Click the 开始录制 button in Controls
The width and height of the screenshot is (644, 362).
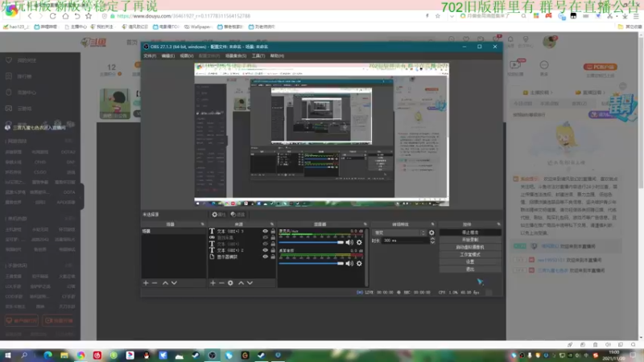[470, 240]
